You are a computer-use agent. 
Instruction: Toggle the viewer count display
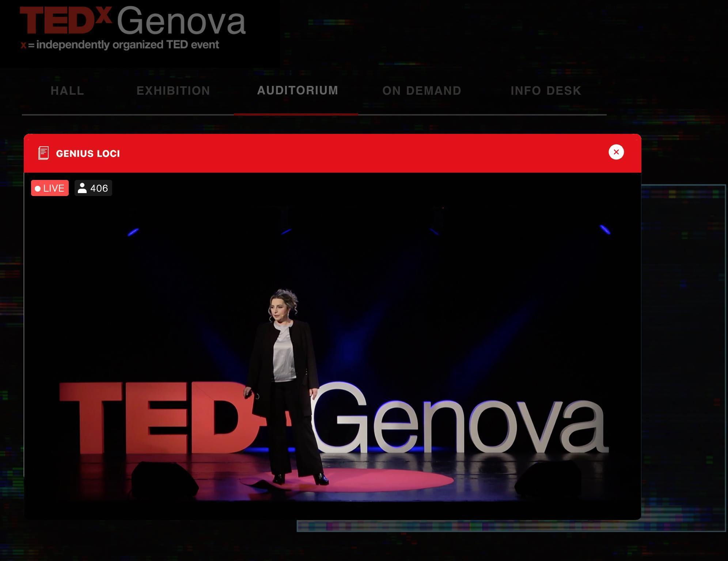pyautogui.click(x=93, y=188)
